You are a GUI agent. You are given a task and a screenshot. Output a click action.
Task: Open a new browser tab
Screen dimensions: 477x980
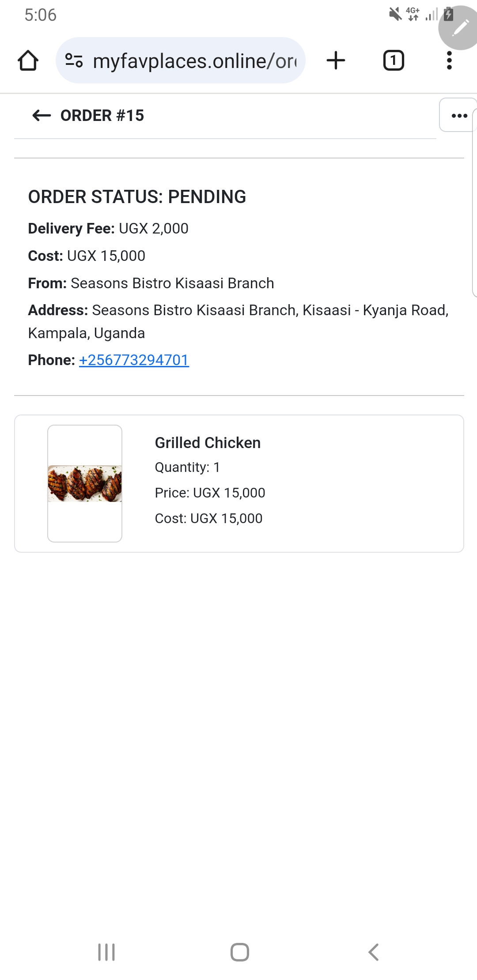click(x=336, y=60)
